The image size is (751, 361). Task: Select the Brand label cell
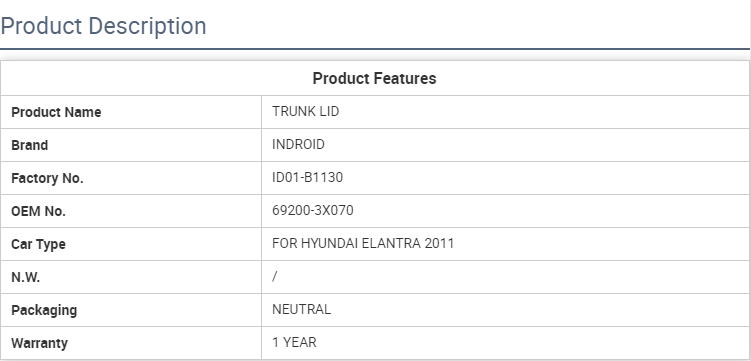[131, 145]
